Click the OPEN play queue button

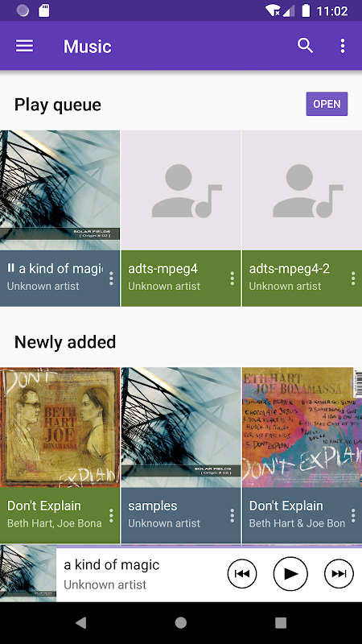(327, 104)
